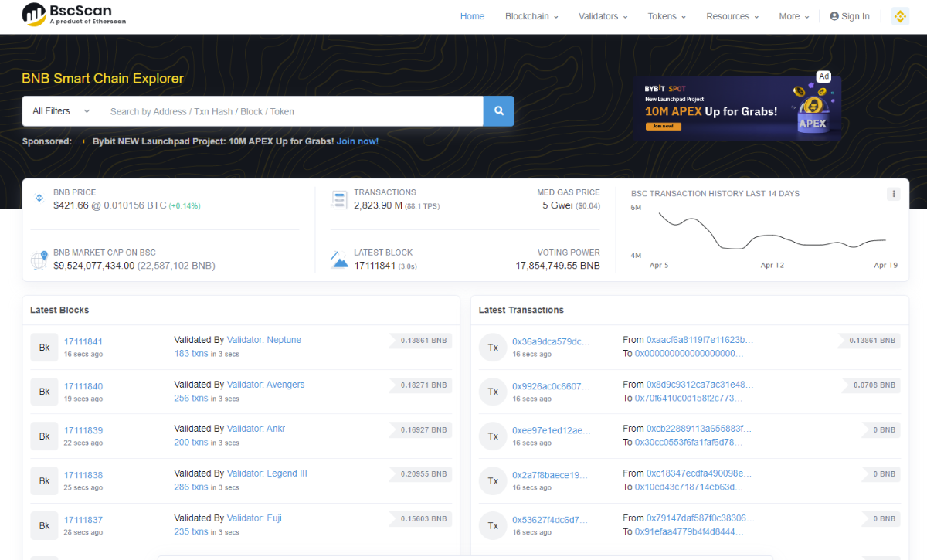
Task: Click the Transactions server icon
Action: [339, 199]
